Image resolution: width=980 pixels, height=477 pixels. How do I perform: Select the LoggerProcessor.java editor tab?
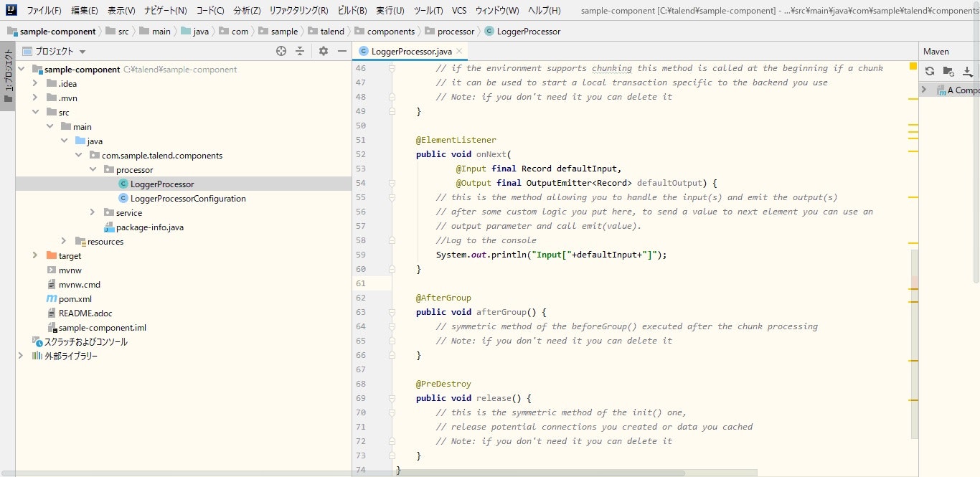411,51
